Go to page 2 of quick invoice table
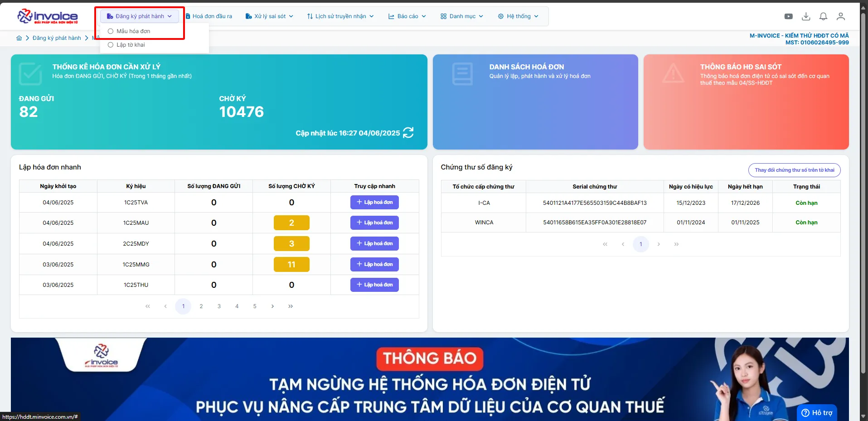The height and width of the screenshot is (421, 868). 201,306
